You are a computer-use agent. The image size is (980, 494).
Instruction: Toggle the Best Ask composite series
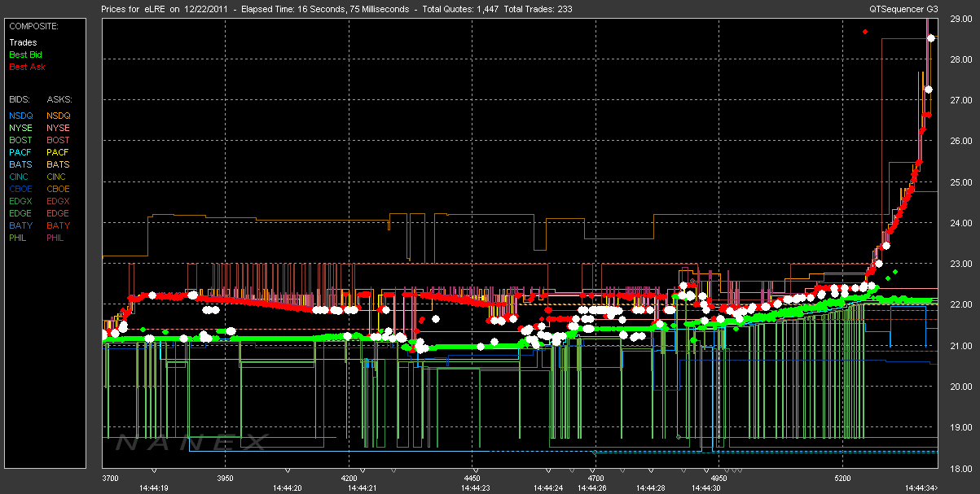click(26, 67)
